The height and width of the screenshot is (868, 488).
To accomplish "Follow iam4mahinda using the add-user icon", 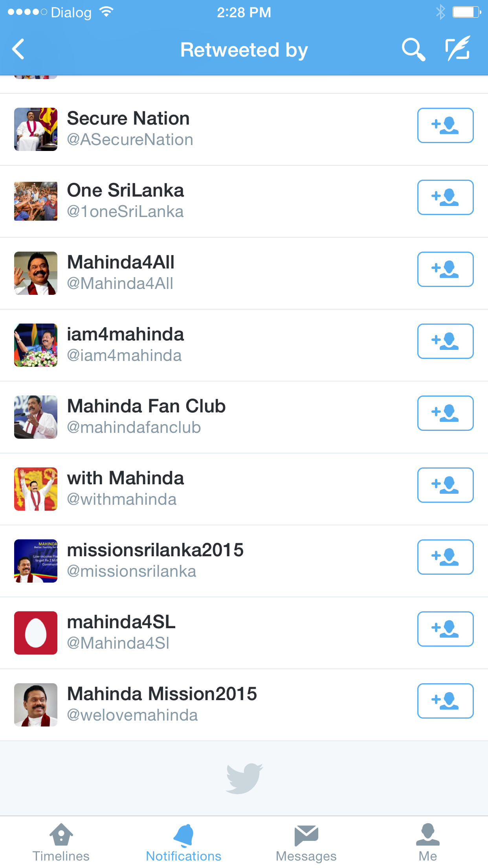I will pyautogui.click(x=445, y=341).
